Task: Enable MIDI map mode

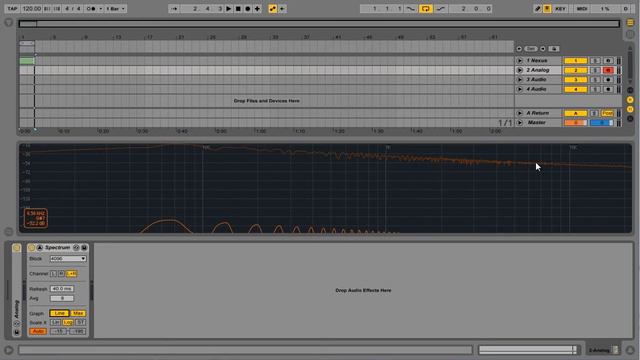Action: tap(582, 9)
